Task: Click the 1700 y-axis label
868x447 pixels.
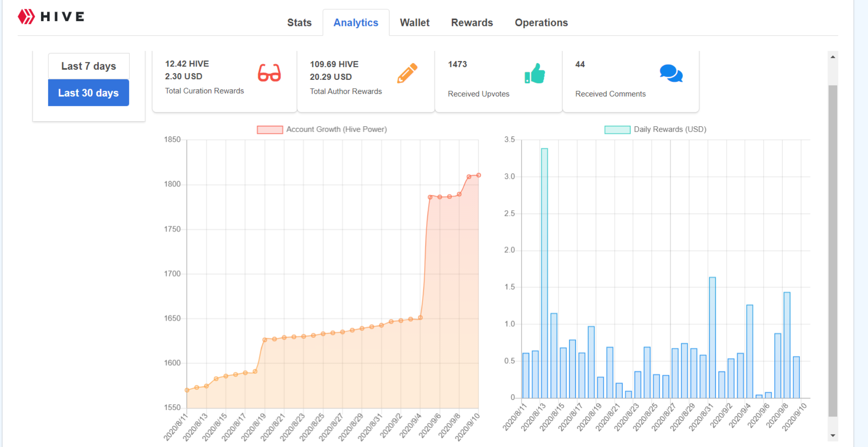Action: pos(172,274)
